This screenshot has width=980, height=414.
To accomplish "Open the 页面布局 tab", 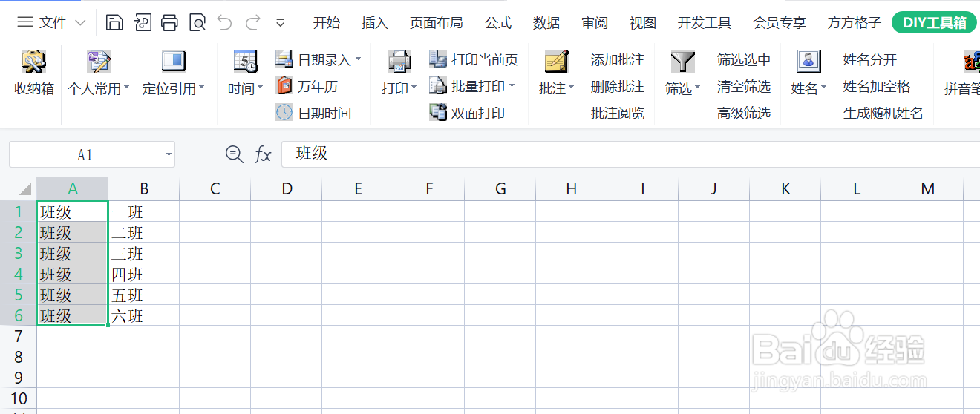I will [436, 23].
